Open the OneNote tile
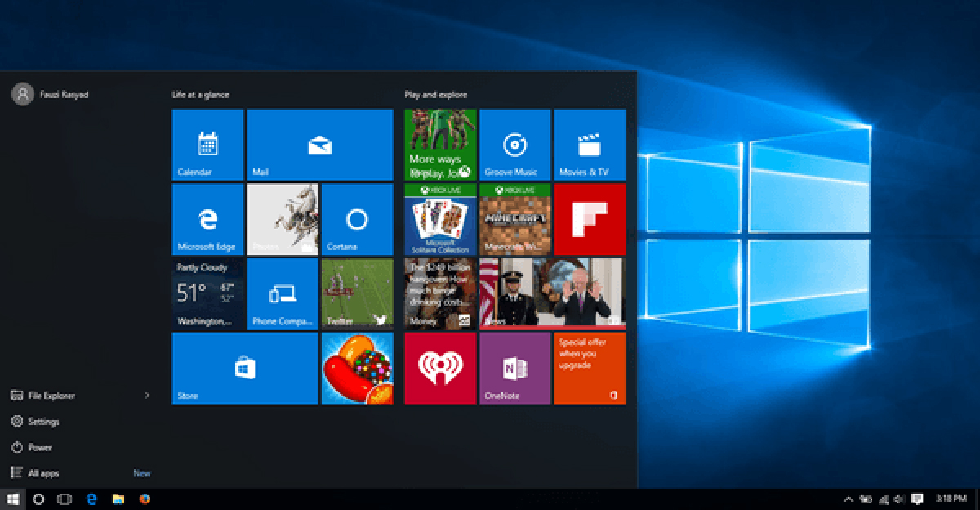Viewport: 980px width, 510px height. click(514, 369)
